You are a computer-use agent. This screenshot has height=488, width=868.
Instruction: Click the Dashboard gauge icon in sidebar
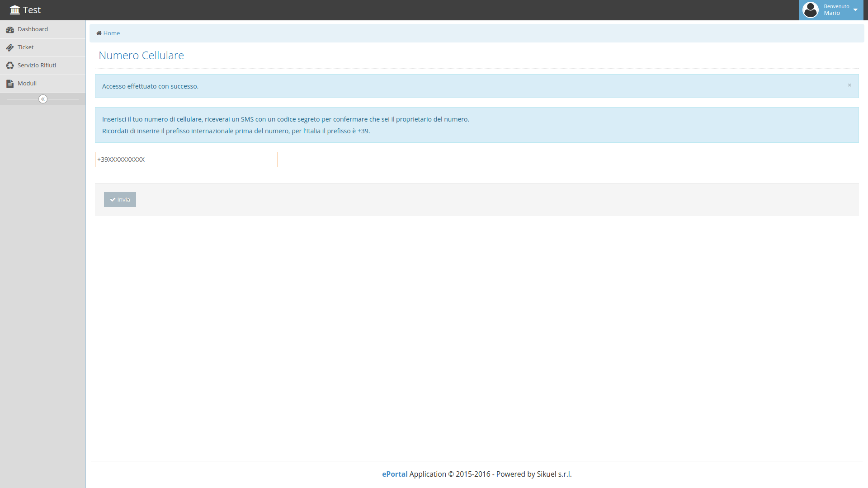coord(10,30)
